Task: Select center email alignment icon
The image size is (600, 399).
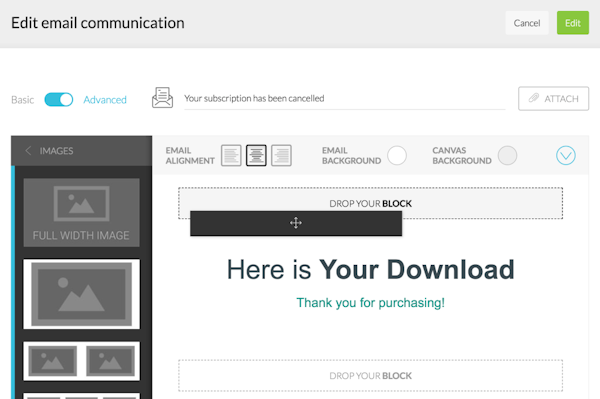Action: (256, 155)
